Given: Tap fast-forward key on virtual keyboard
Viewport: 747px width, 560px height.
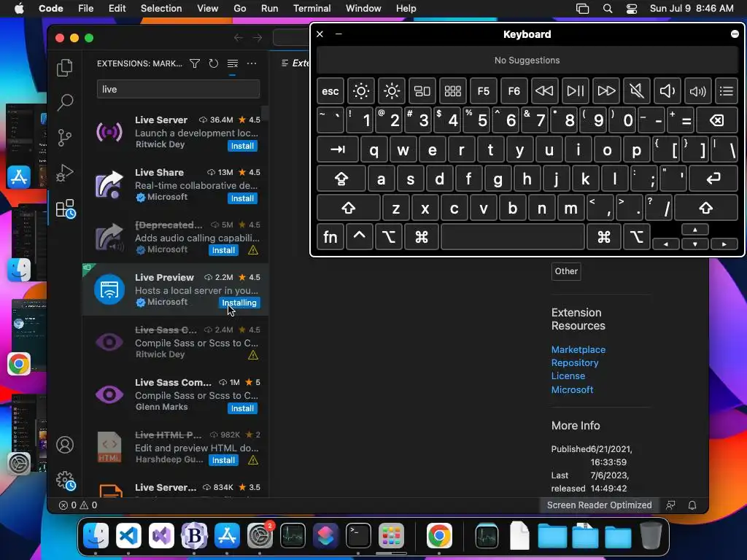Looking at the screenshot, I should (606, 91).
